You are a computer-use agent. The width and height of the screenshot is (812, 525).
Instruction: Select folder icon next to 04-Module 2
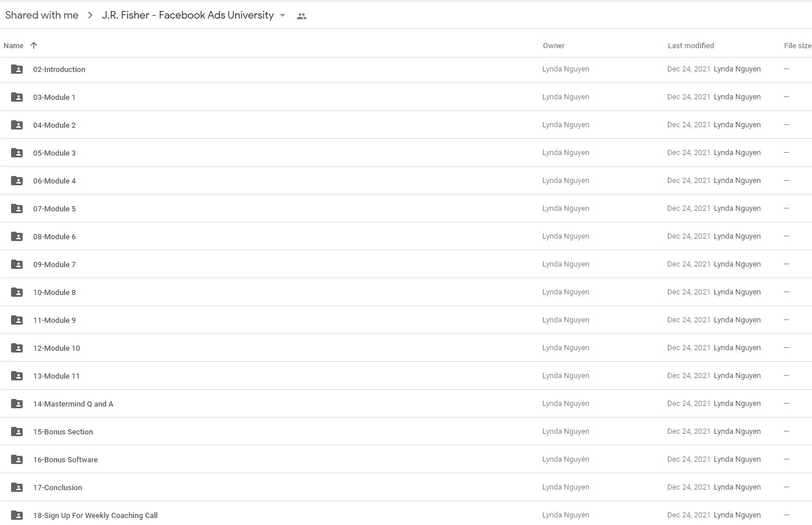pyautogui.click(x=17, y=125)
